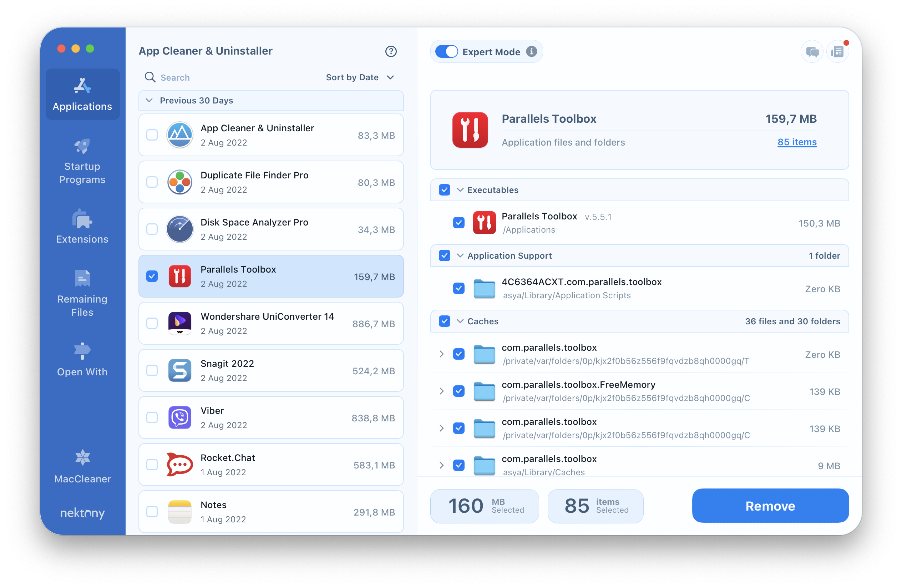Collapse the Executables section
Image resolution: width=902 pixels, height=588 pixels.
pos(460,190)
